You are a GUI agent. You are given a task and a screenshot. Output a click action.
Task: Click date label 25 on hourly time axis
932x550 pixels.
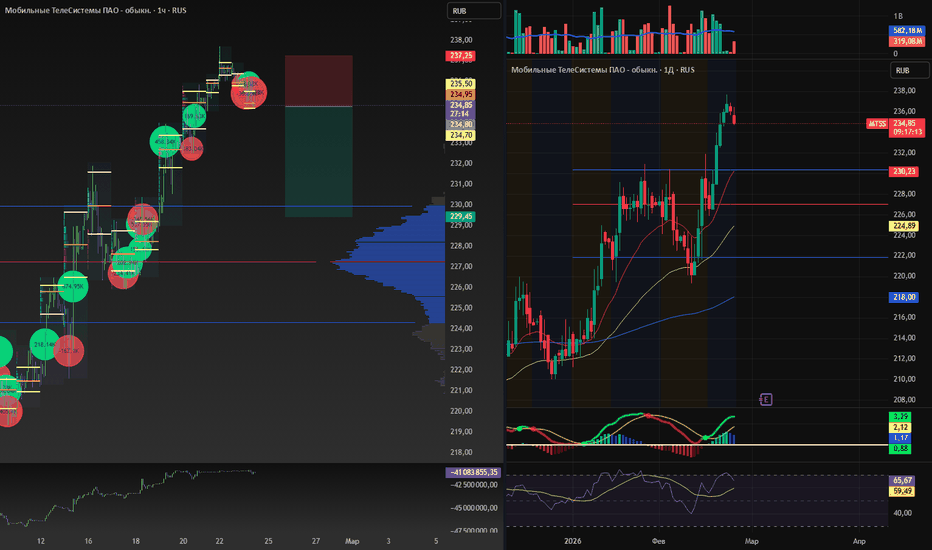click(268, 541)
